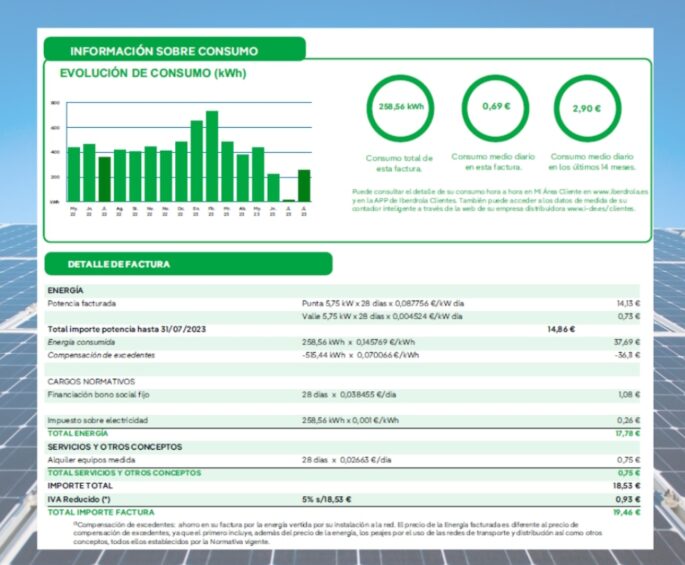The width and height of the screenshot is (685, 565).
Task: Click the -515,44 kWh compensation calculation
Action: pyautogui.click(x=360, y=355)
